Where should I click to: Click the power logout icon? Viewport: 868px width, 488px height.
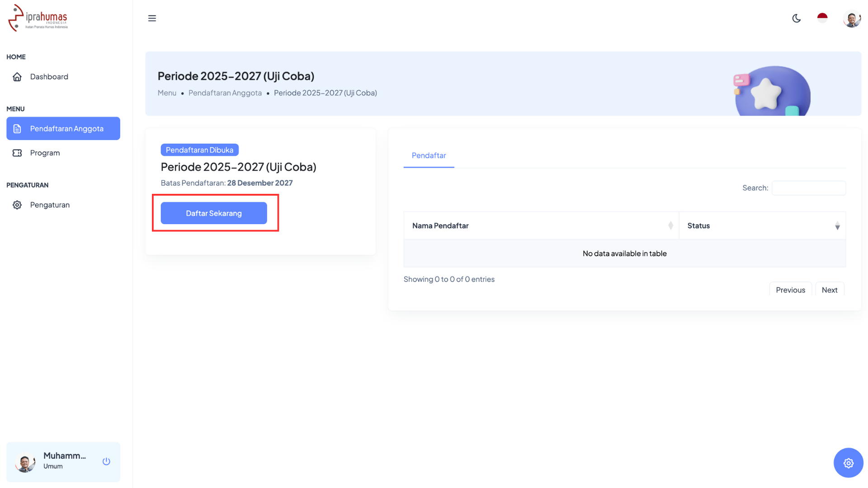tap(106, 461)
